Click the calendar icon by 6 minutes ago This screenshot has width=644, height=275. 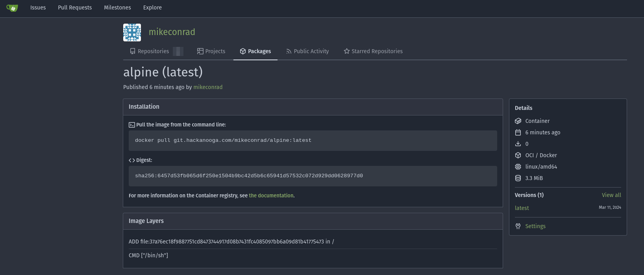[518, 132]
